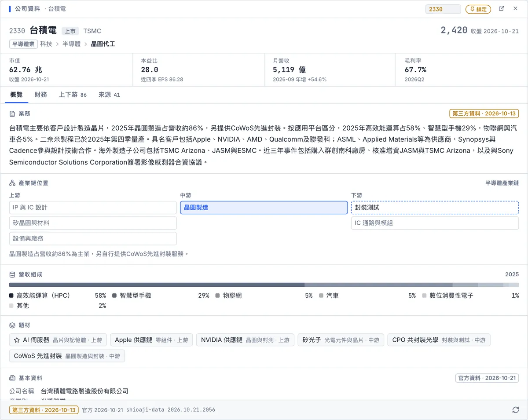Focus the 2330 stock code input field
528x420 pixels.
(443, 9)
